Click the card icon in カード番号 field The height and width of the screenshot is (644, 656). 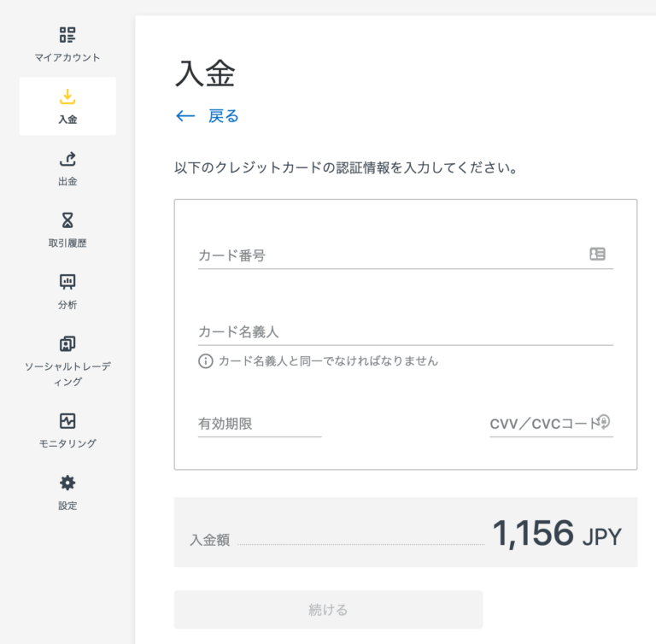click(x=597, y=254)
